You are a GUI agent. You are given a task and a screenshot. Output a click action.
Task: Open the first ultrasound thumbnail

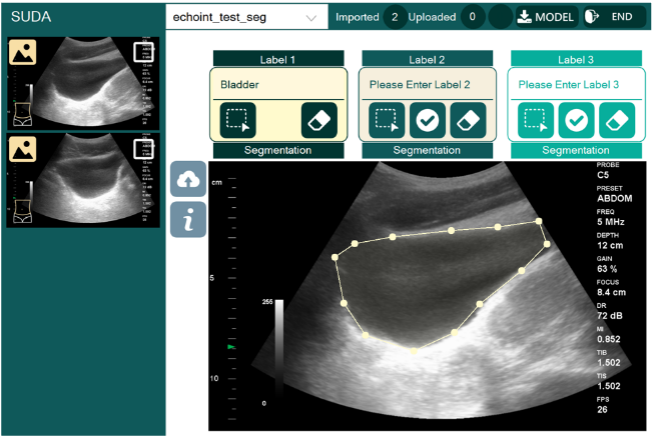83,83
